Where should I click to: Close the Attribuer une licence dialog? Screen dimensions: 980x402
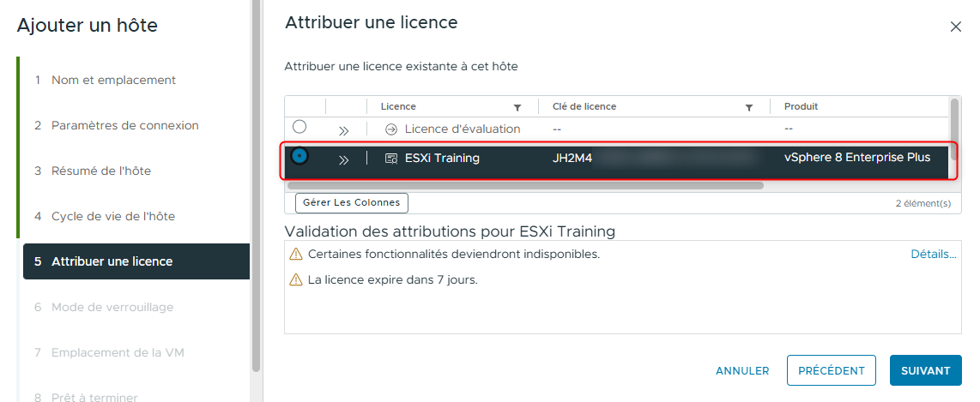pos(955,27)
